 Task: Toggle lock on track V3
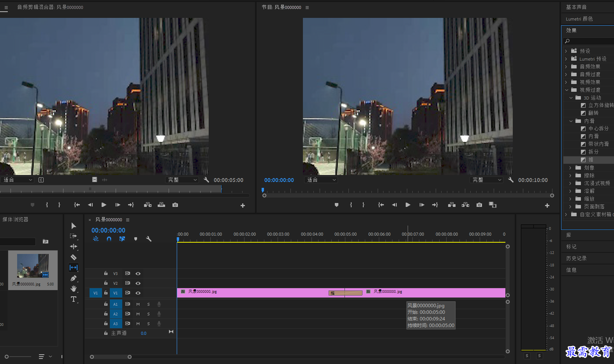coord(106,273)
